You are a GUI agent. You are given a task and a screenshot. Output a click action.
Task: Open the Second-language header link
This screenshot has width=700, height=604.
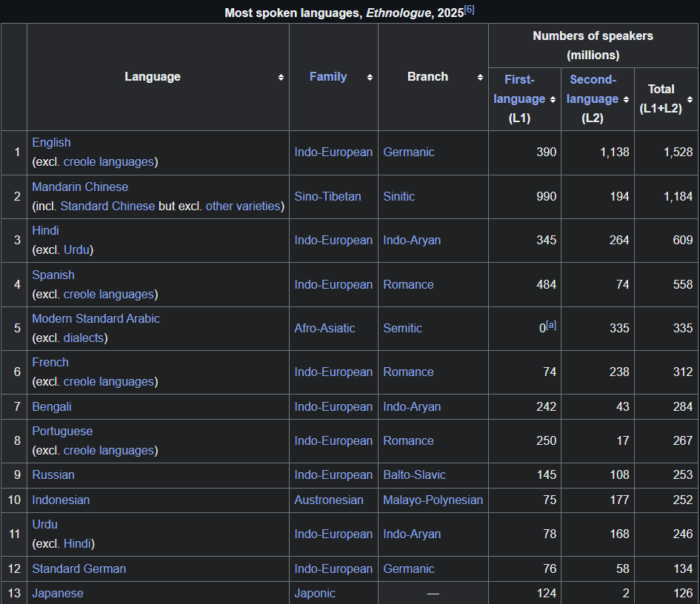(593, 90)
